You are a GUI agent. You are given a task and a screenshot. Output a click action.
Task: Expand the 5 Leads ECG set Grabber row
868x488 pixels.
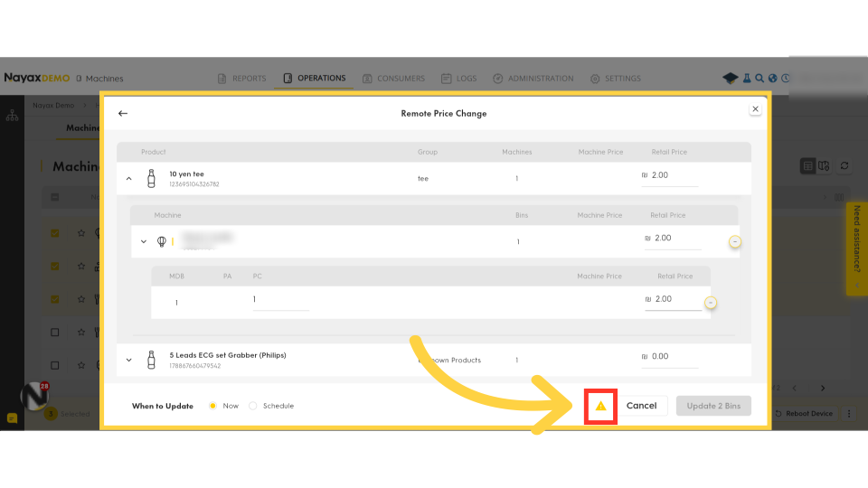pos(129,361)
